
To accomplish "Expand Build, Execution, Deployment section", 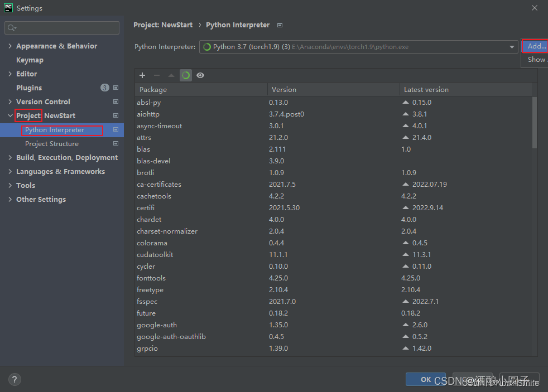I will (10, 158).
